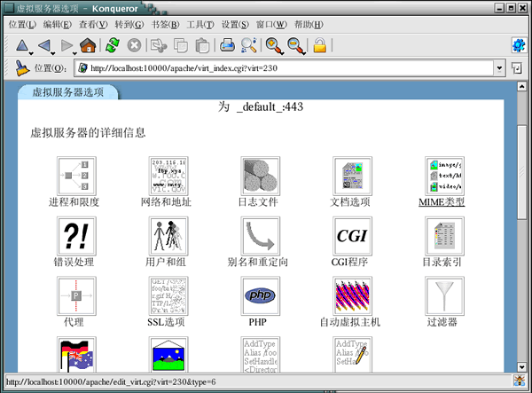Screen dimensions: 532x393
Task: Click the 自动虚拟主机 label
Action: (x=350, y=322)
